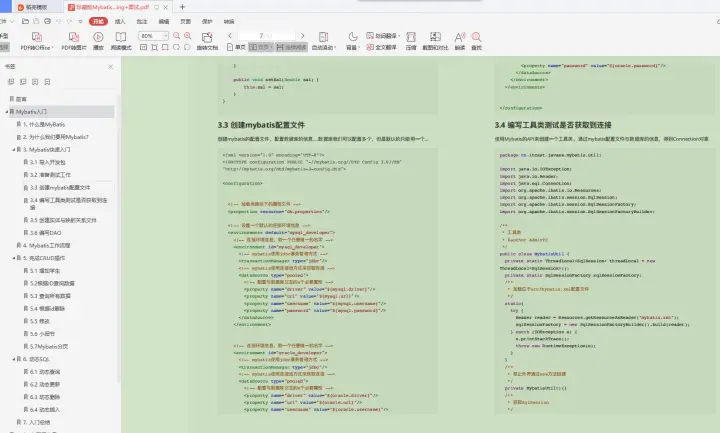
Task: Select 单页 single page view
Action: [x=236, y=47]
